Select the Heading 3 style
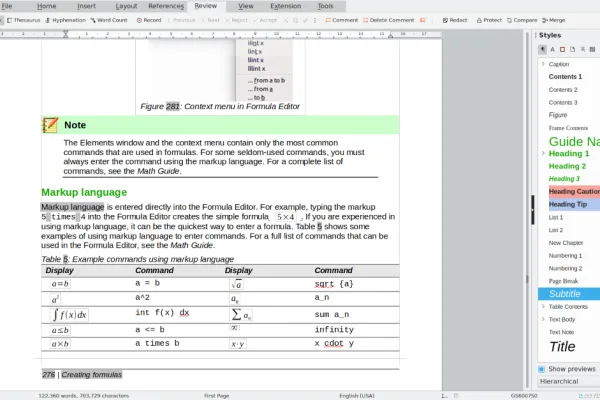The image size is (600, 400). point(564,179)
